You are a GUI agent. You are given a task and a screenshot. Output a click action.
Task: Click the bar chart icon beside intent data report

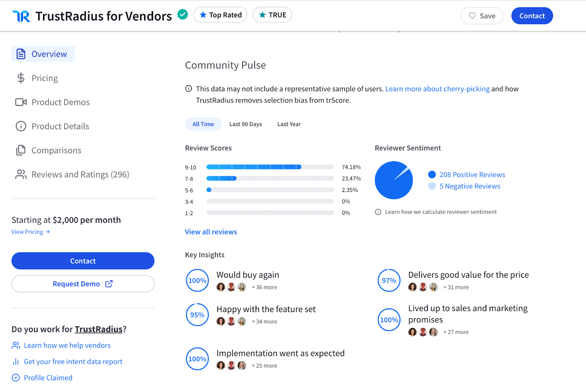pyautogui.click(x=16, y=362)
